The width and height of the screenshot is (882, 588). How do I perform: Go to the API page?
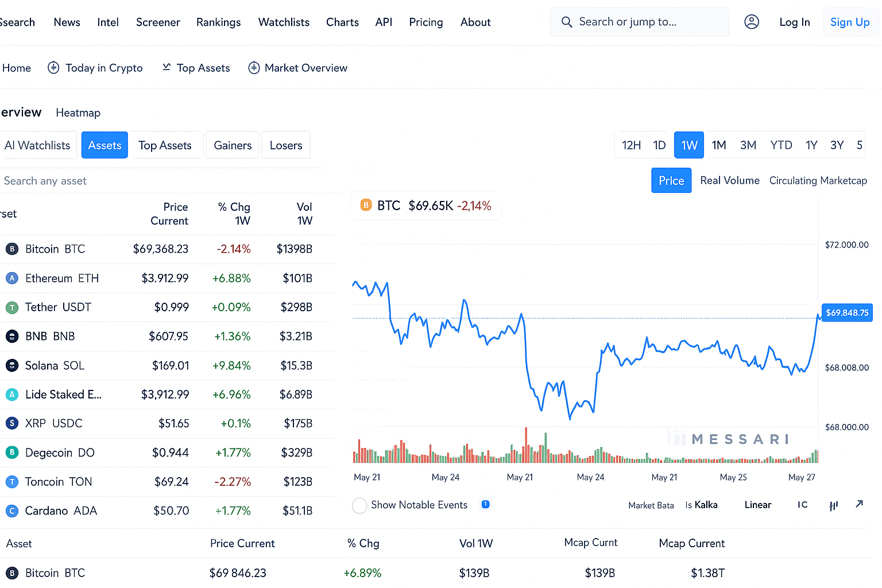tap(384, 22)
